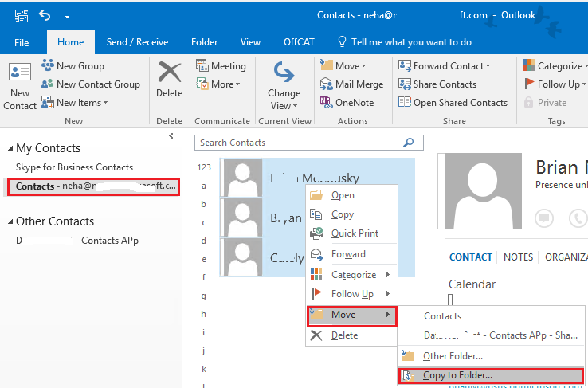Image resolution: width=588 pixels, height=388 pixels.
Task: Click the Send/Receive All Folders quick icon
Action: click(x=22, y=15)
